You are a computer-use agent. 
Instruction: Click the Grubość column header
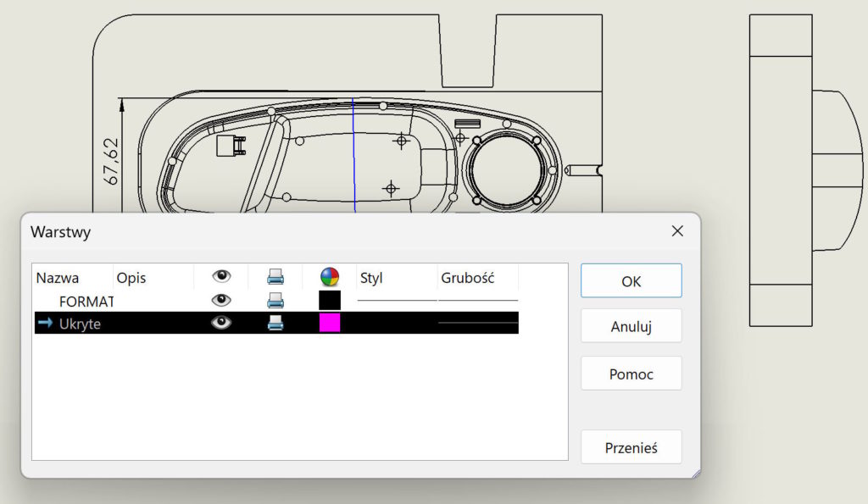tap(467, 277)
